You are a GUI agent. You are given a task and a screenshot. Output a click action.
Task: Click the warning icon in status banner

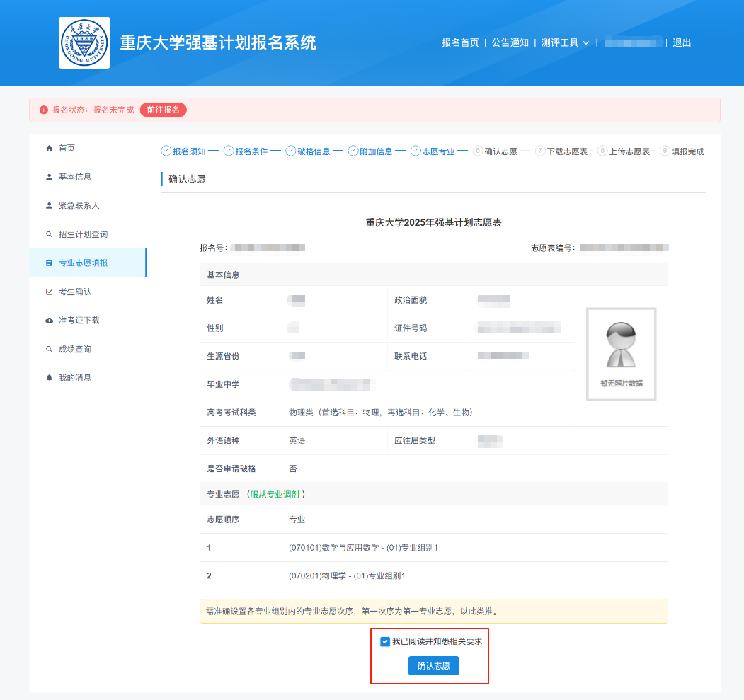[x=44, y=110]
